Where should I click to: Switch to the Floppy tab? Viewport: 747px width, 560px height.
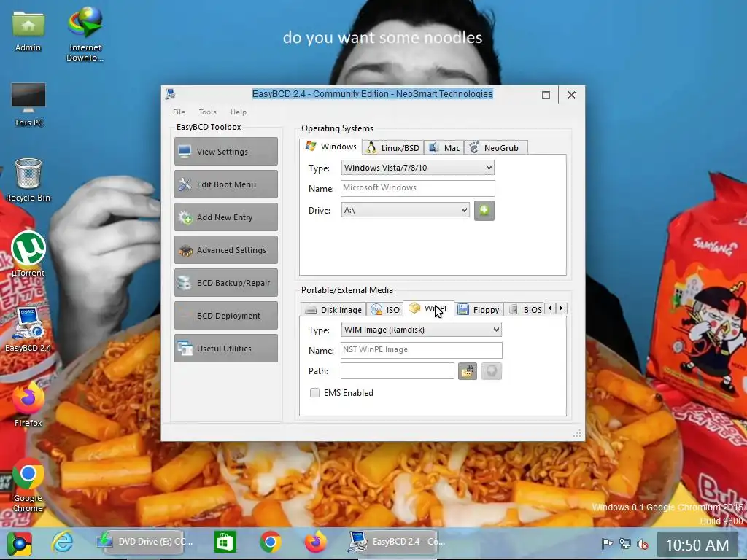click(x=479, y=309)
